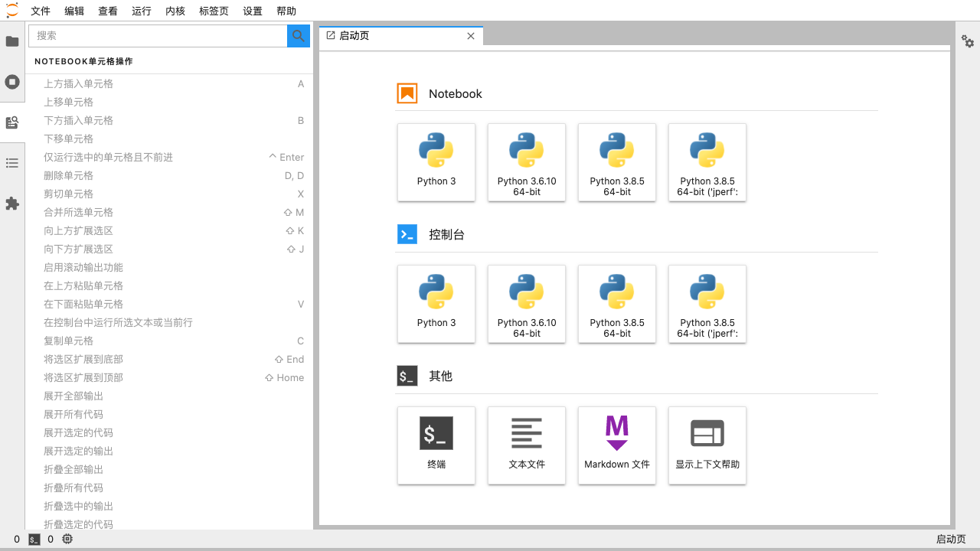980x551 pixels.
Task: Select 删除单元格 in command palette
Action: pos(153,175)
